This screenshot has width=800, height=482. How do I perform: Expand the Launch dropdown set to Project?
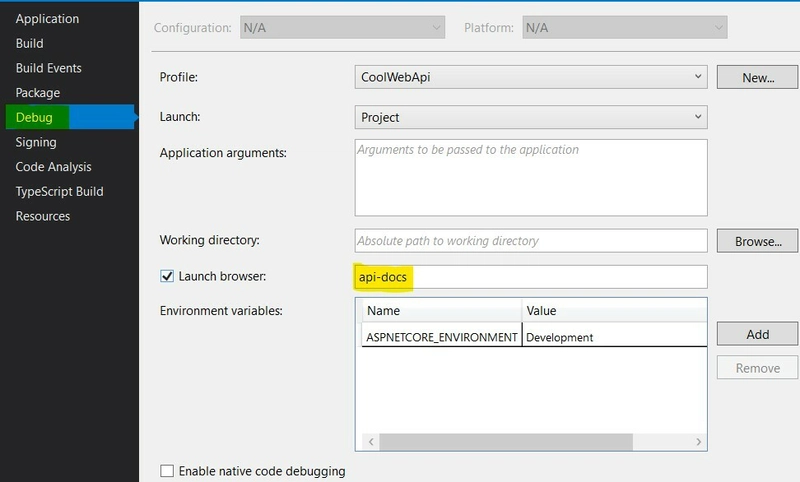tap(531, 117)
